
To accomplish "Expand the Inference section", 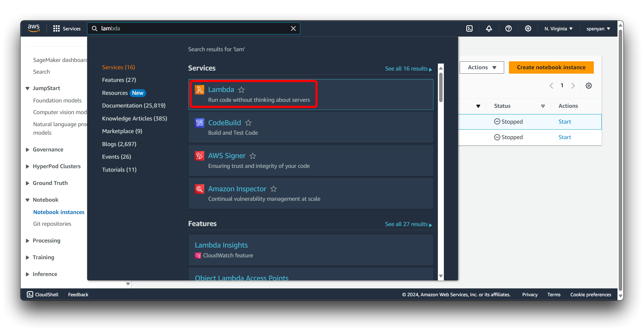I will pos(27,274).
